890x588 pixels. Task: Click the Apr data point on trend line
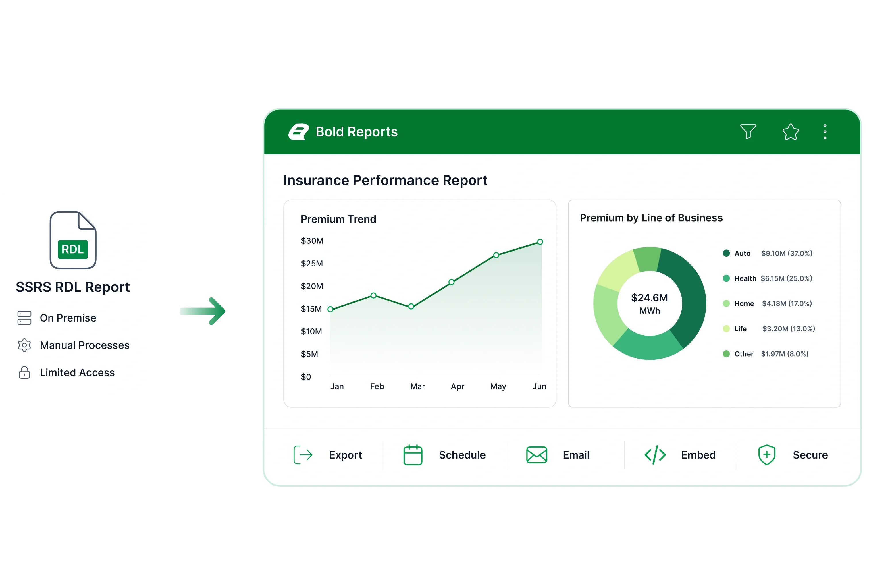click(451, 282)
